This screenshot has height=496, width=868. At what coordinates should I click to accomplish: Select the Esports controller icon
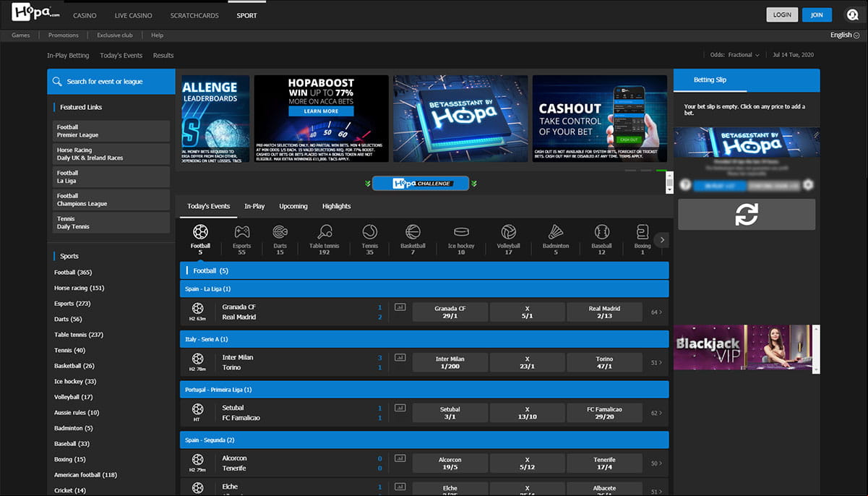pyautogui.click(x=241, y=232)
